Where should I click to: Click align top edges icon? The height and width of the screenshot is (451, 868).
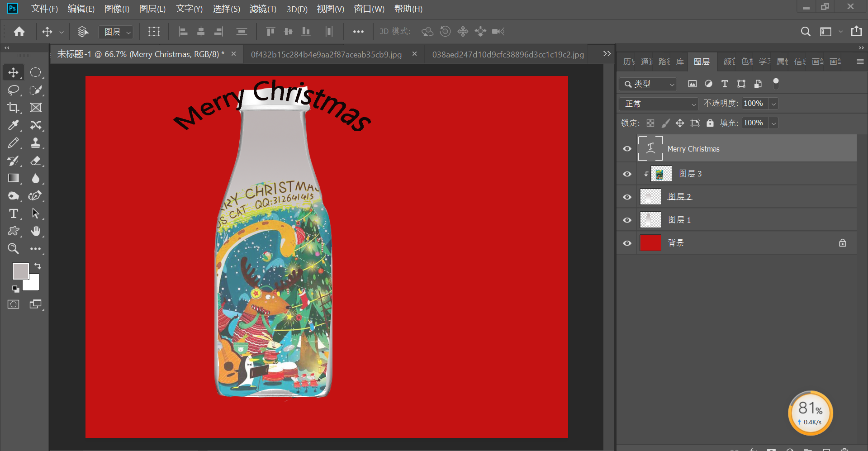tap(270, 32)
